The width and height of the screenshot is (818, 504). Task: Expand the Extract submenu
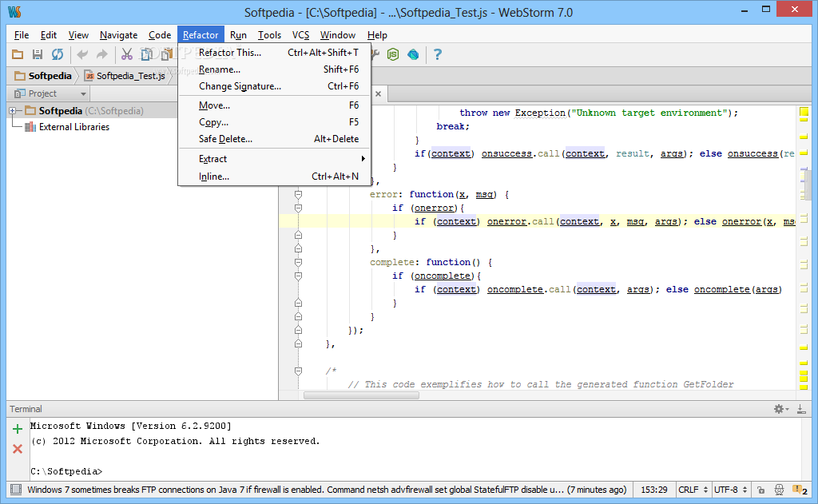click(275, 159)
